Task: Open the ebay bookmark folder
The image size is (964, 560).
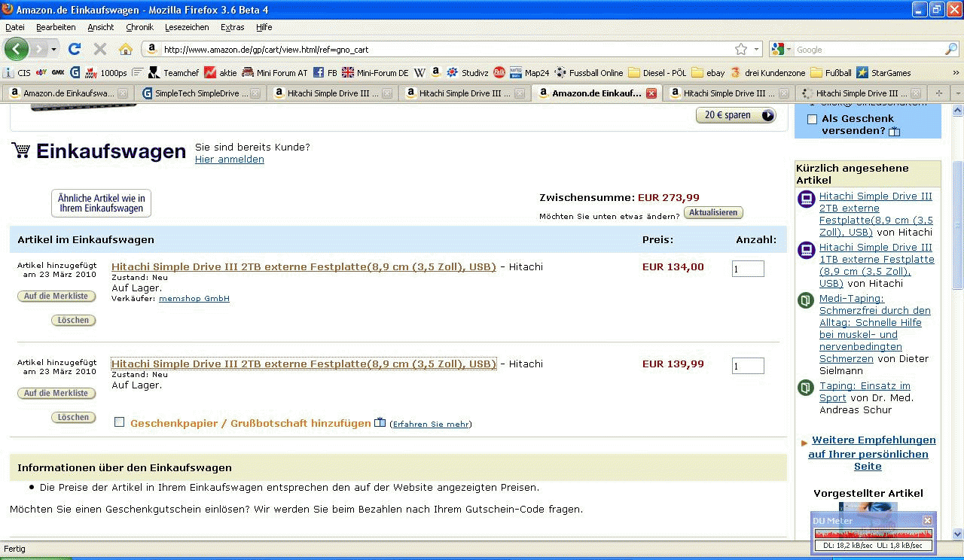Action: pyautogui.click(x=708, y=73)
